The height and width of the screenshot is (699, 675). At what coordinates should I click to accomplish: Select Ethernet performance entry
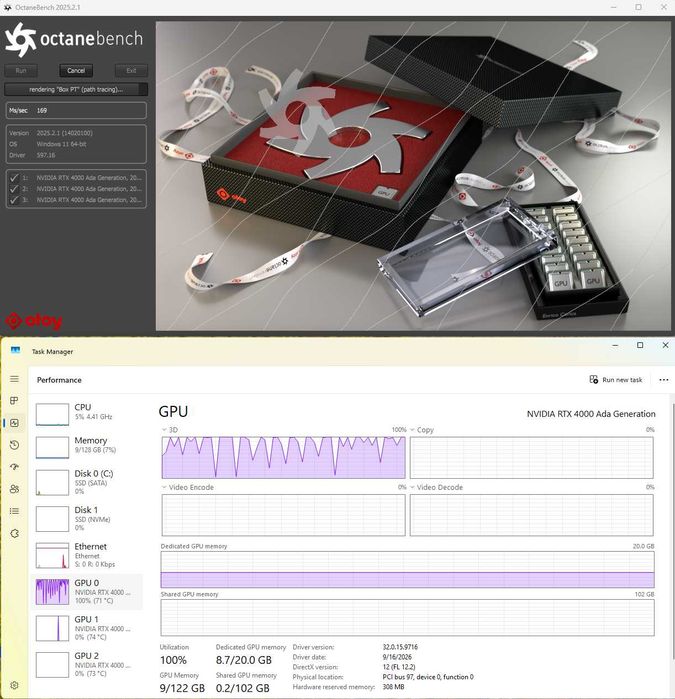(x=87, y=555)
